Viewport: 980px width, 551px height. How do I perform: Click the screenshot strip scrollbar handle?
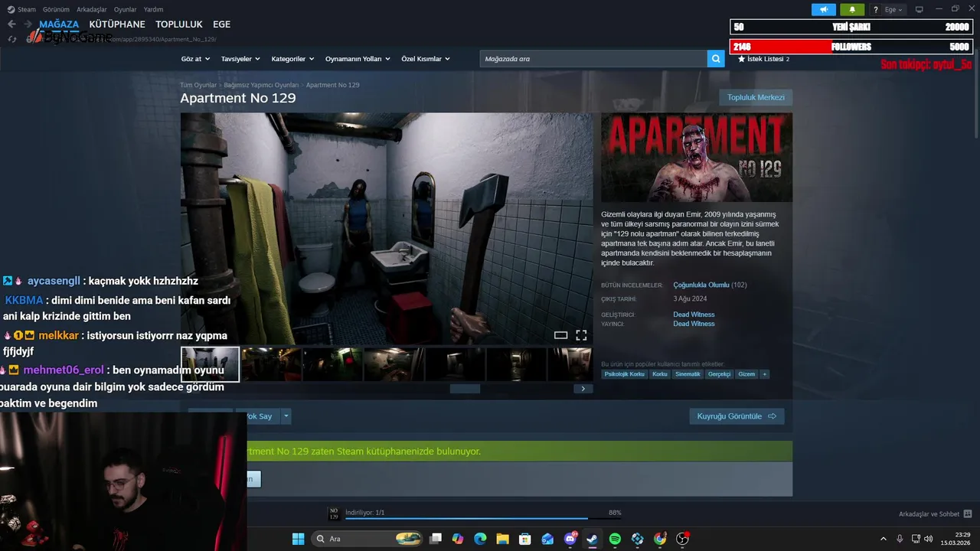[x=465, y=389]
